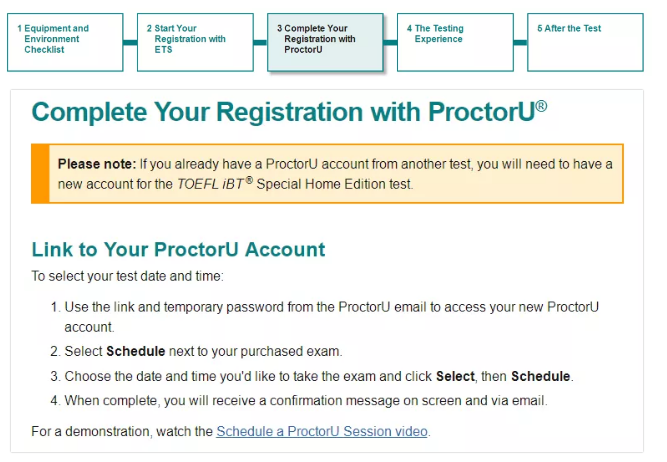Jump to step 5 After the Test

coord(585,42)
